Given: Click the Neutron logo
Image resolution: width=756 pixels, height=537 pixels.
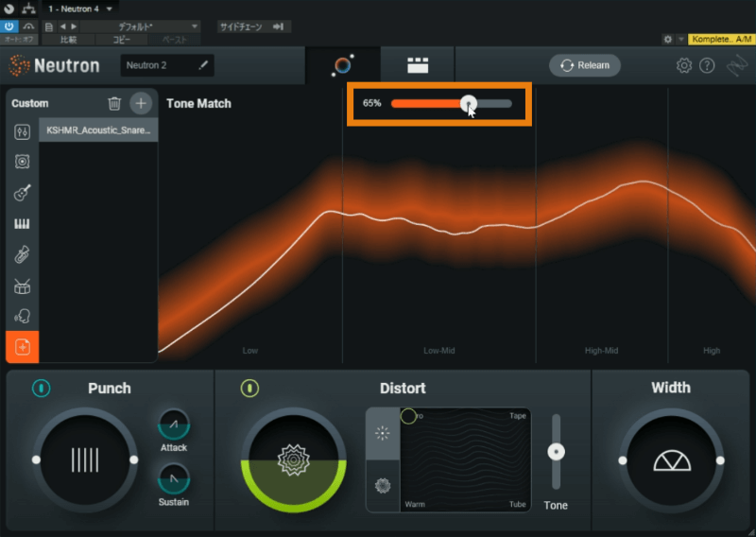Looking at the screenshot, I should coord(54,65).
